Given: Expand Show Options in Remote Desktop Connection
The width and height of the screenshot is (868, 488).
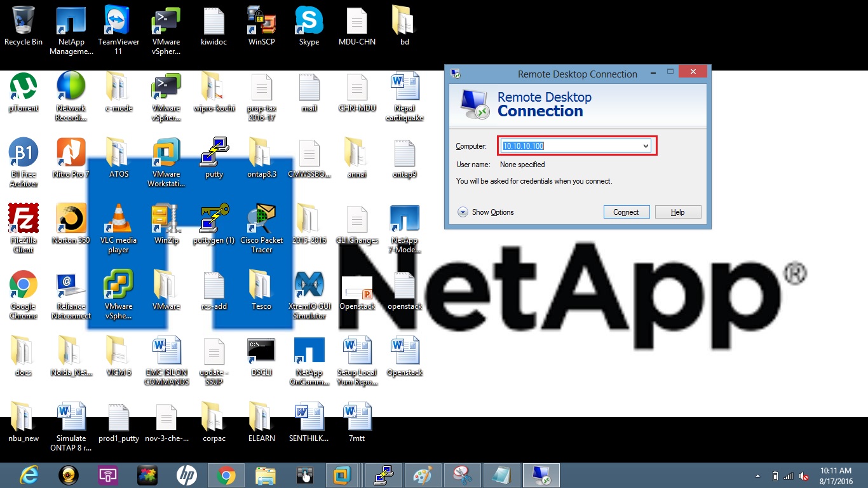Looking at the screenshot, I should pyautogui.click(x=463, y=212).
